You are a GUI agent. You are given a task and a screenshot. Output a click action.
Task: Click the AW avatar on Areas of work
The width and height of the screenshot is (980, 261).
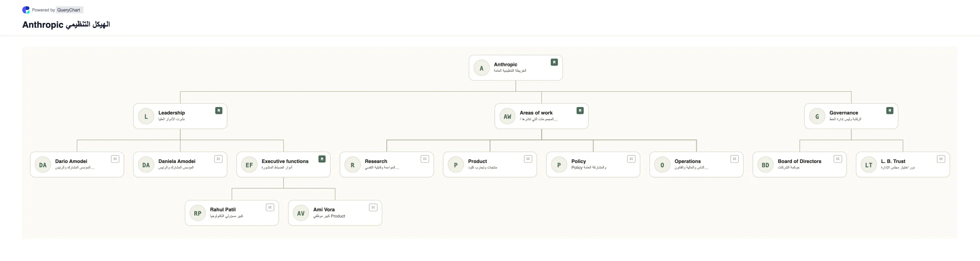click(x=507, y=116)
